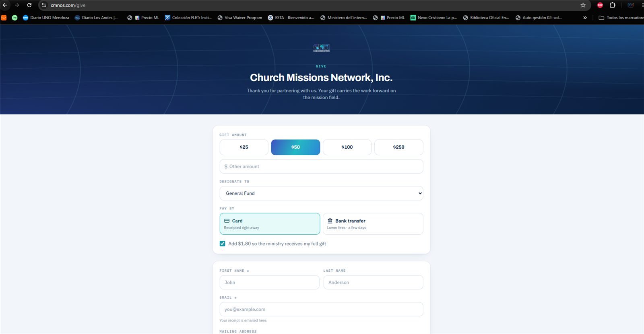This screenshot has width=644, height=334.
Task: Open the browser profile avatar
Action: 631,5
